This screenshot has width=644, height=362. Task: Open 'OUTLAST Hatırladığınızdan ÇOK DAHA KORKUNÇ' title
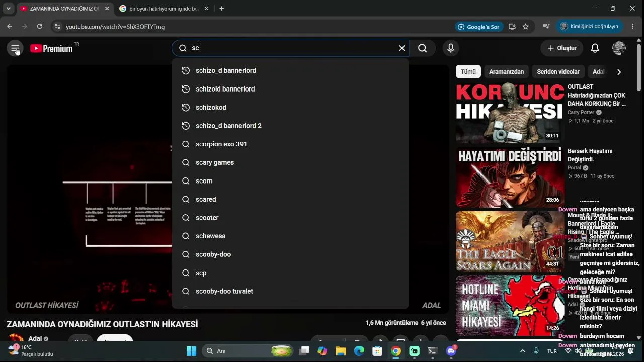(x=597, y=96)
